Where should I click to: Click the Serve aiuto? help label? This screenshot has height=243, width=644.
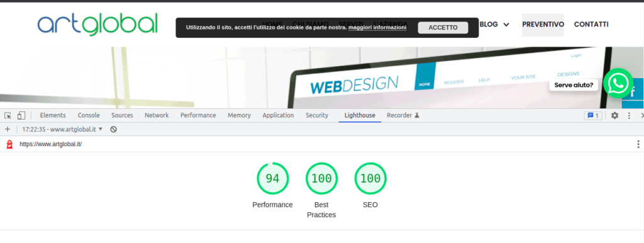(x=574, y=85)
